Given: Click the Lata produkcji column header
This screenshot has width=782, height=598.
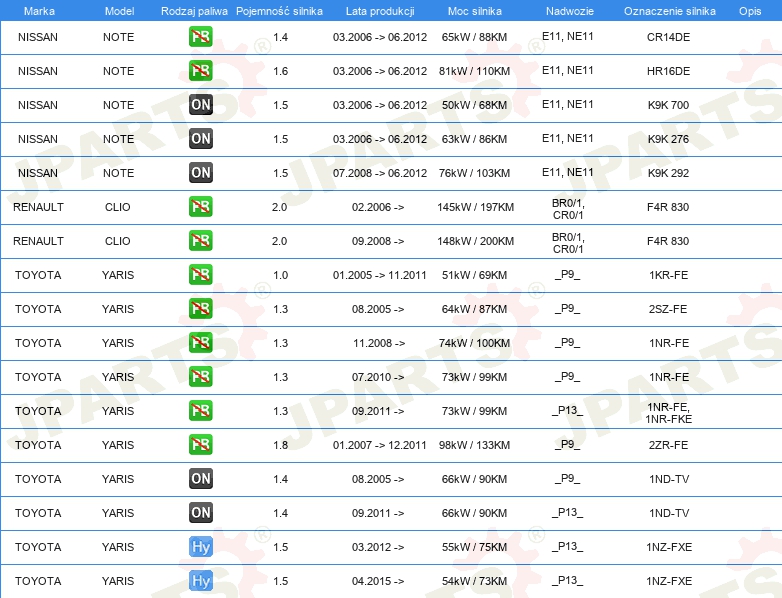Looking at the screenshot, I should pyautogui.click(x=380, y=11).
